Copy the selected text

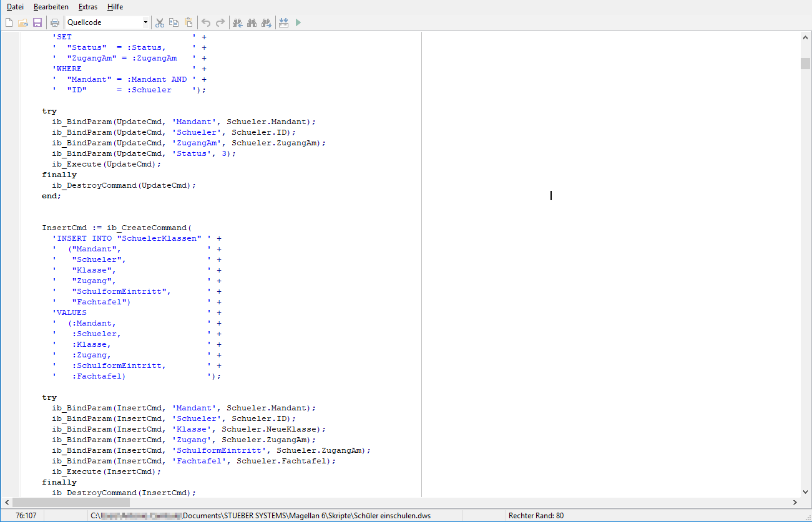[x=174, y=22]
